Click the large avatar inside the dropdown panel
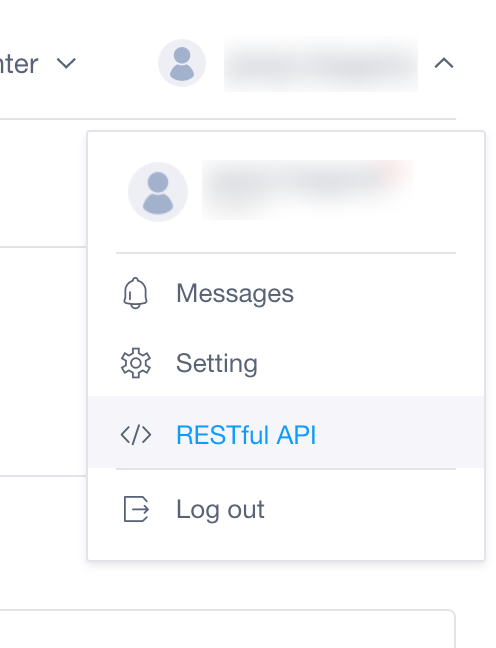Screen dimensions: 496x648 (x=158, y=192)
